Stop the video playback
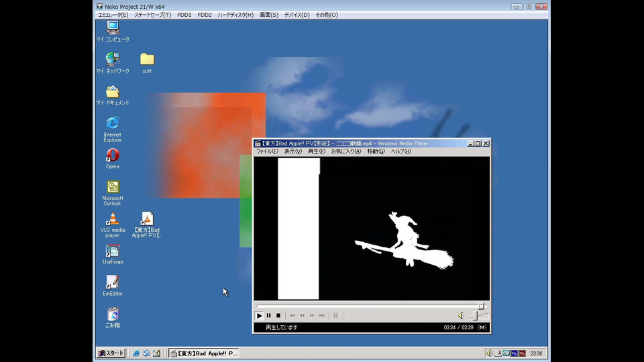The width and height of the screenshot is (644, 362). (278, 316)
